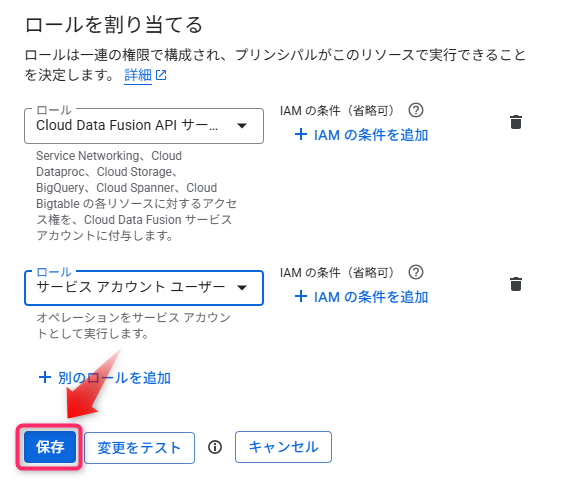Expand the arrow on Cloud Data Fusion role
578x488 pixels.
coord(242,126)
